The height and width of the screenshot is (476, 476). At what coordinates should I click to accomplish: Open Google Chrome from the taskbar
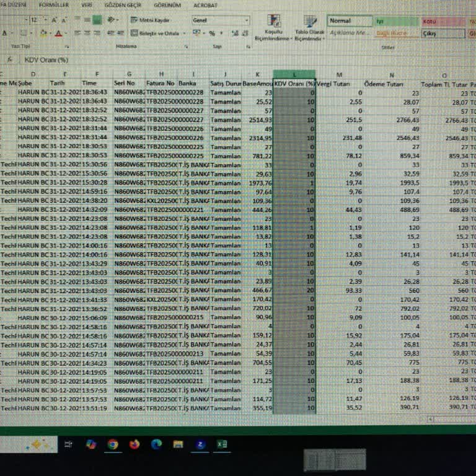(113, 444)
